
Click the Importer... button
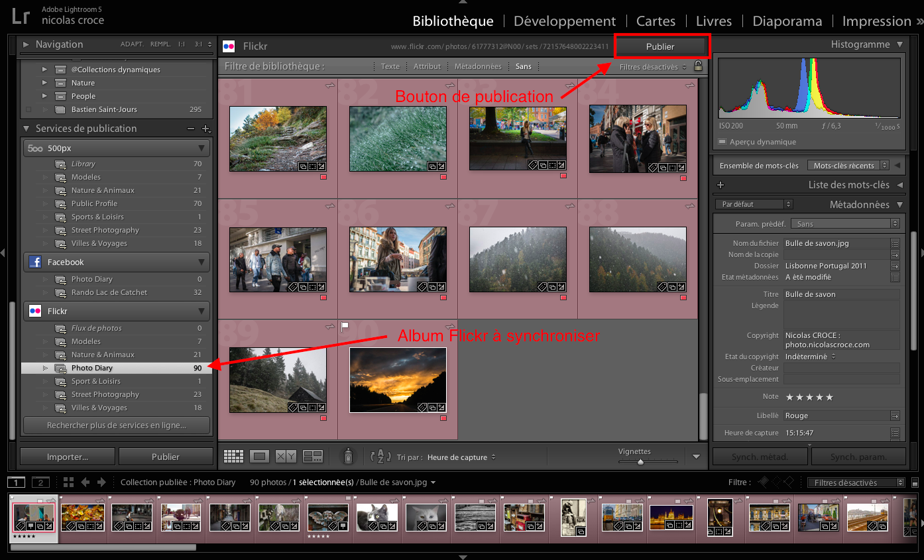pyautogui.click(x=67, y=457)
